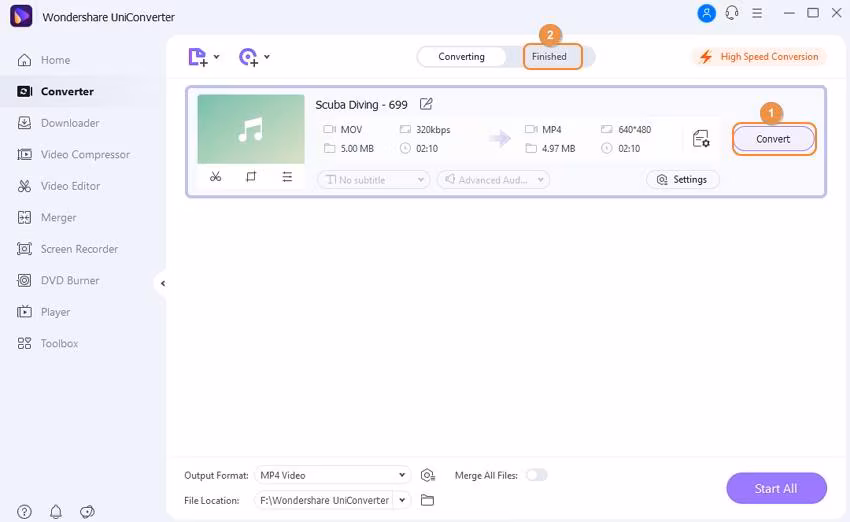Open the effects adjustment icon

pos(287,177)
